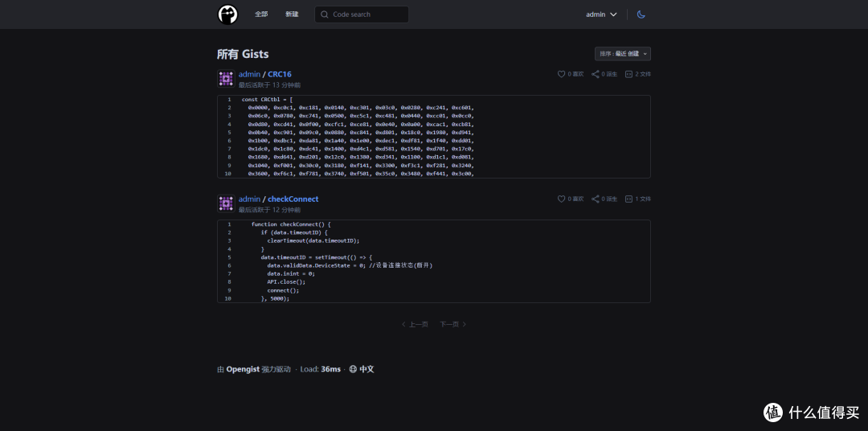Open the 全部 menu item
868x431 pixels.
tap(261, 14)
